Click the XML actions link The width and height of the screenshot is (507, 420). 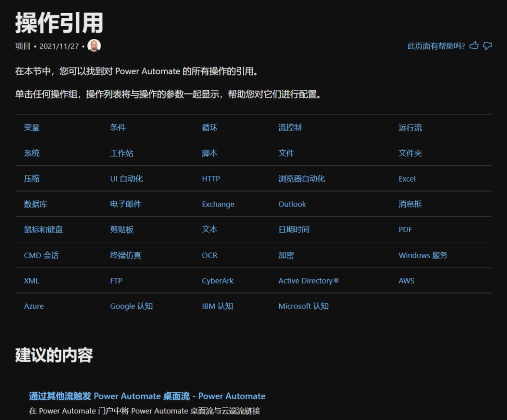click(x=31, y=281)
